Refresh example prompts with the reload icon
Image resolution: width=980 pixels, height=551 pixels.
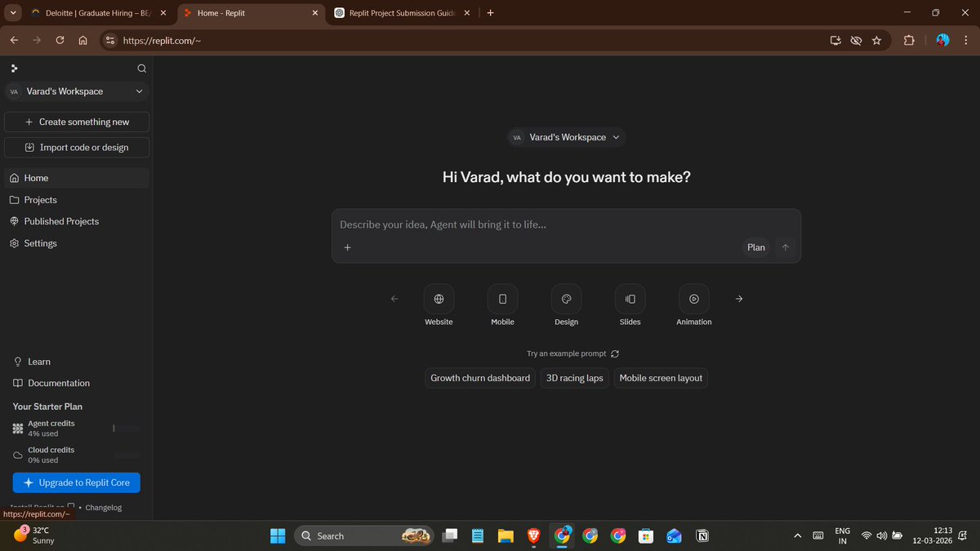point(615,353)
